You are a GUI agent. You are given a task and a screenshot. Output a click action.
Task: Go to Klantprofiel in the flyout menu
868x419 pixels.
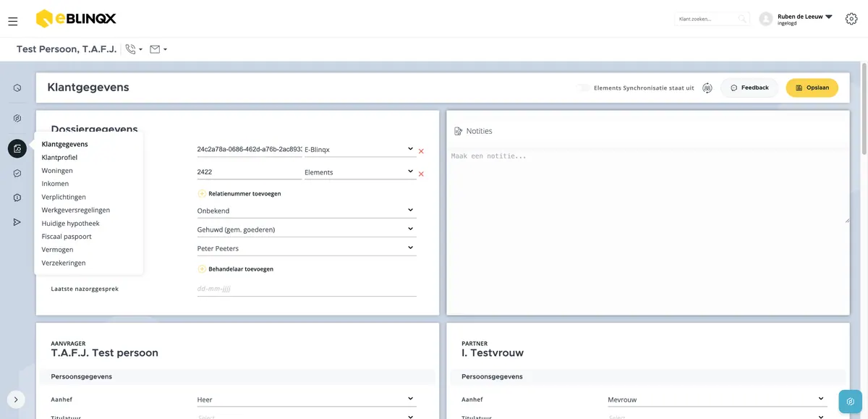pyautogui.click(x=59, y=157)
